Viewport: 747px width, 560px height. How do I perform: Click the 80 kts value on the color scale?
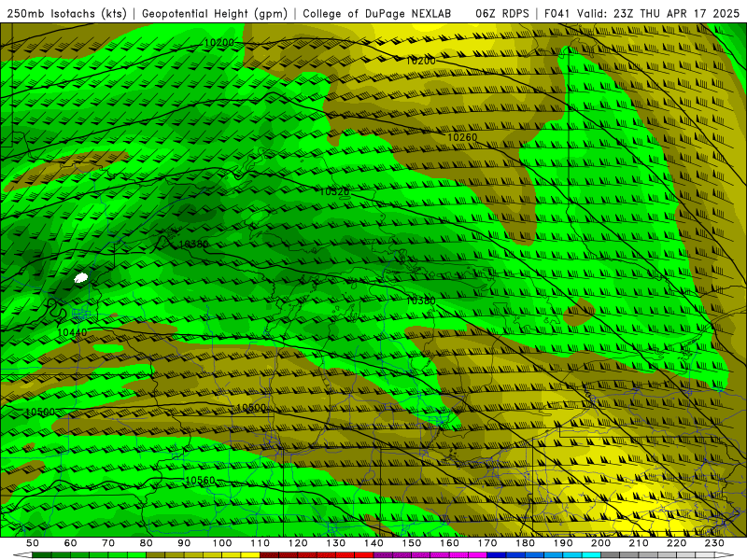coord(147,543)
